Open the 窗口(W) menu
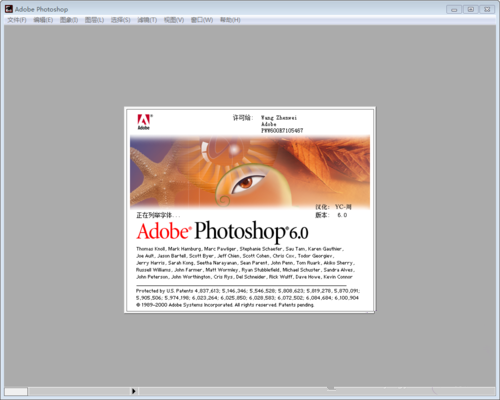 pyautogui.click(x=202, y=20)
